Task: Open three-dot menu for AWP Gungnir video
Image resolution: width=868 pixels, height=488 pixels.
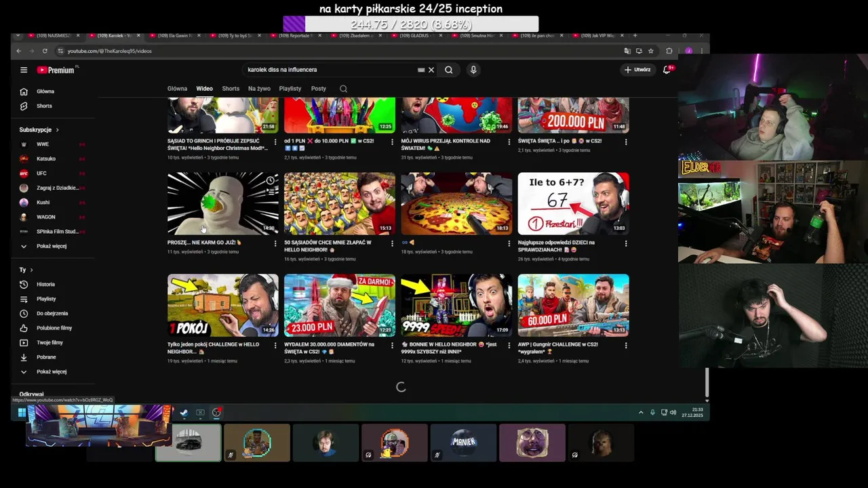Action: click(625, 345)
